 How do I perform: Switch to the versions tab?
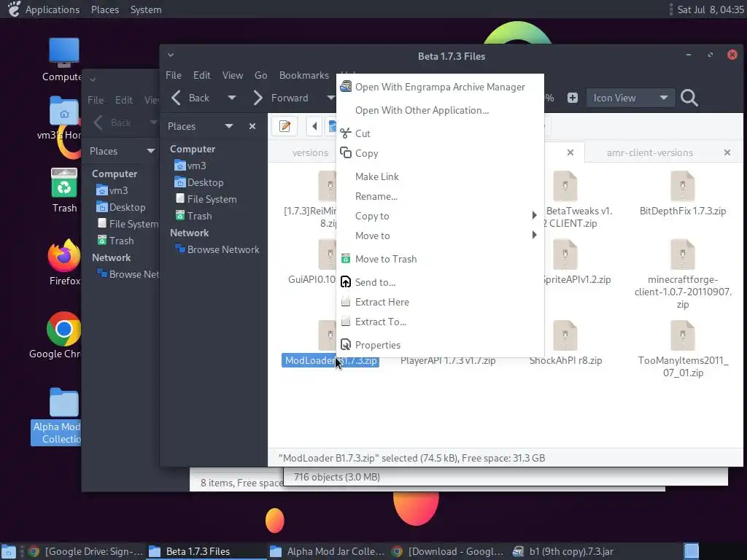coord(310,153)
